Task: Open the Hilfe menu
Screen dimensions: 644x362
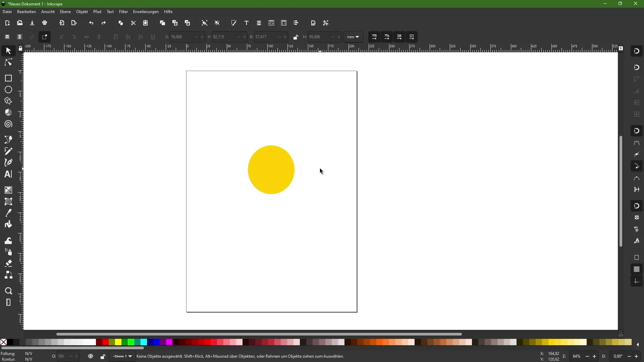Action: (x=168, y=12)
